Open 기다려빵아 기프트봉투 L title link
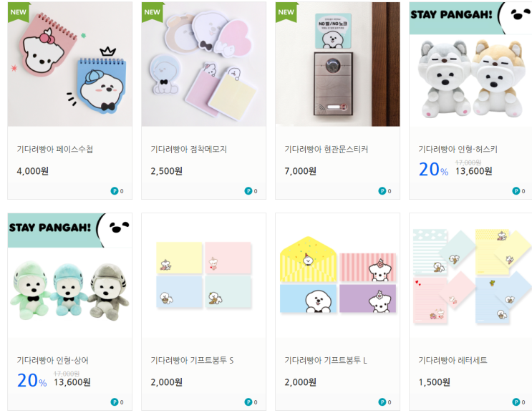The height and width of the screenshot is (413, 532). pos(326,361)
